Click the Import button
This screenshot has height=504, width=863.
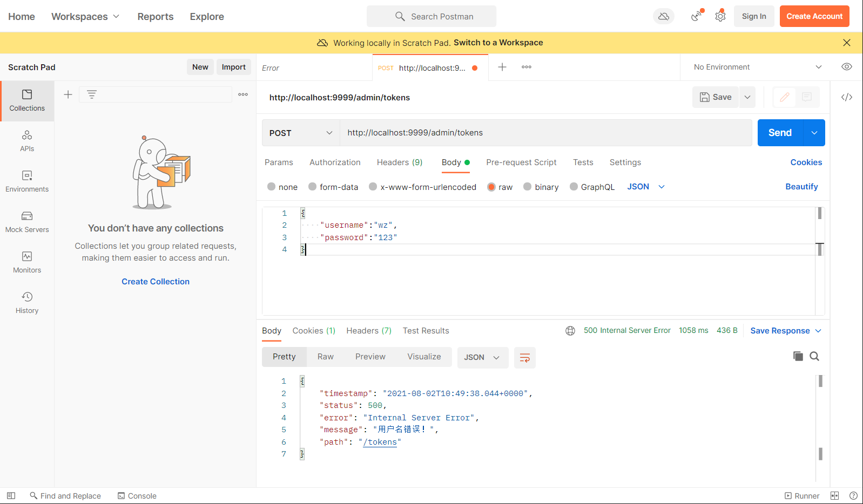[x=234, y=67]
